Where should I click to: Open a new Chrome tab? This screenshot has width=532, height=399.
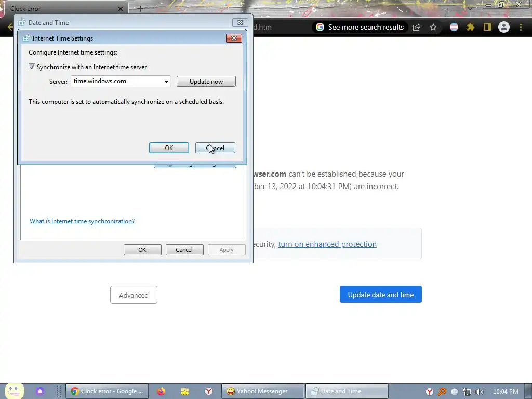click(140, 9)
